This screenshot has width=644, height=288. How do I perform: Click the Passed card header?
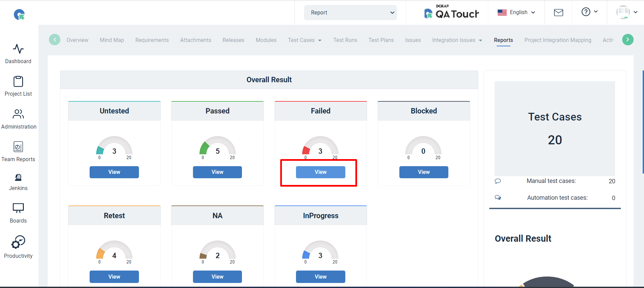point(217,111)
